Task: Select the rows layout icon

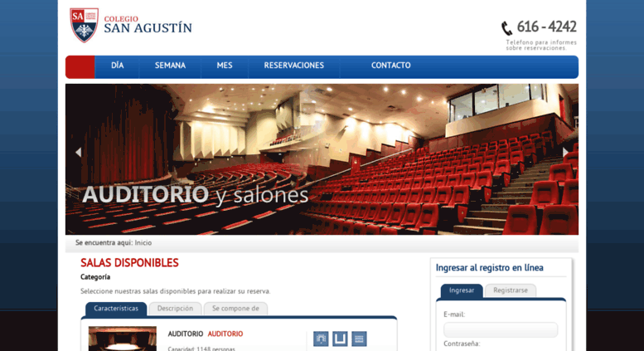Action: coord(359,339)
